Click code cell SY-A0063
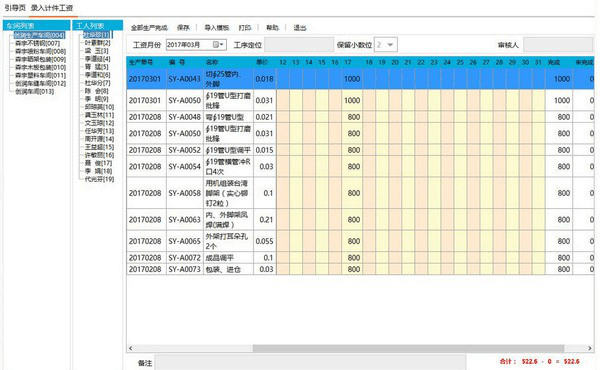 (185, 220)
